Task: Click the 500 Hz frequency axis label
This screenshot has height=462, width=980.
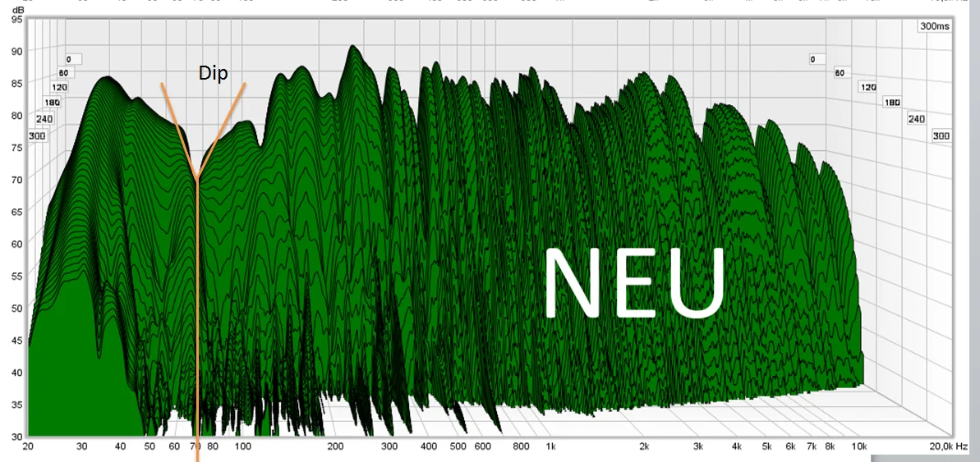Action: [x=458, y=446]
